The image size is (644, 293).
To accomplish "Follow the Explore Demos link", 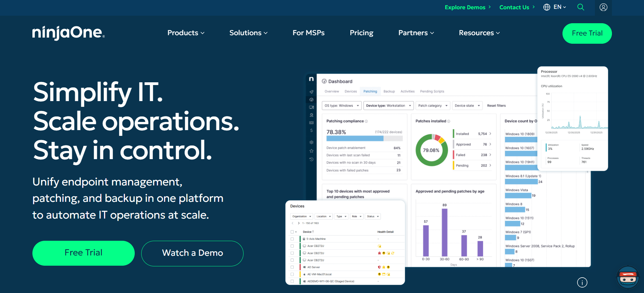I will (x=468, y=7).
